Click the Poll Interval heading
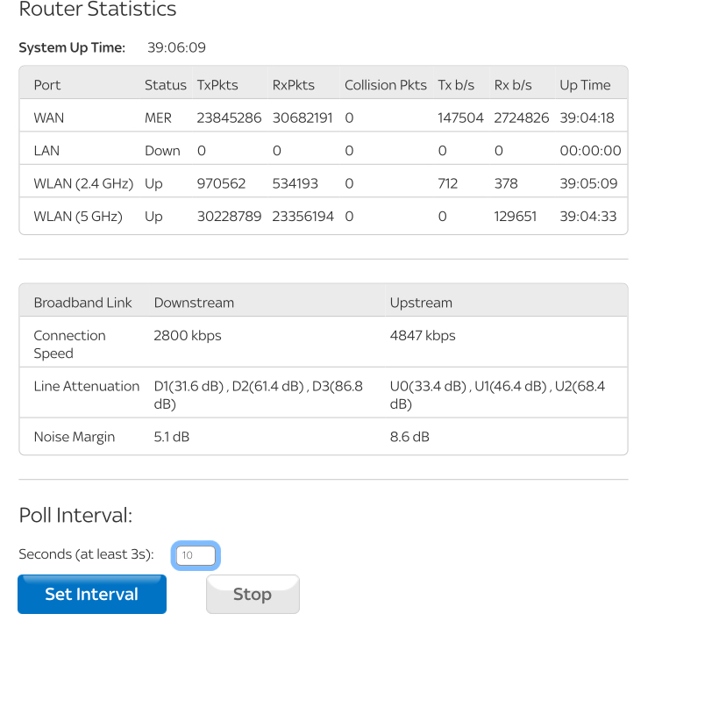The width and height of the screenshot is (726, 728). coord(75,516)
